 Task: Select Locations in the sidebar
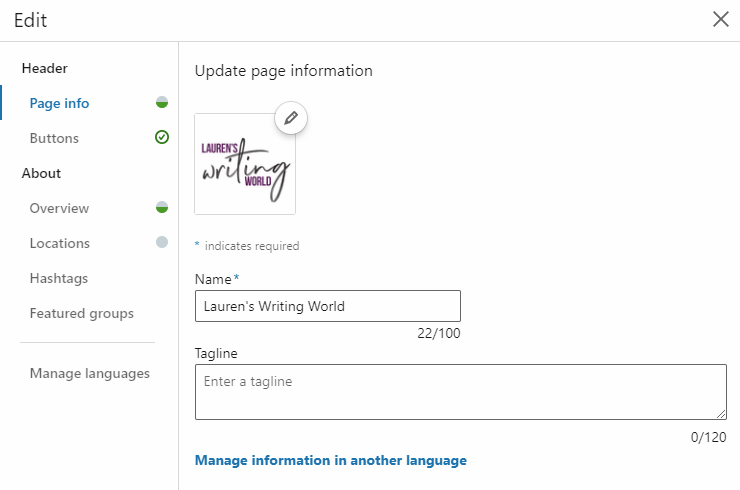pyautogui.click(x=60, y=243)
